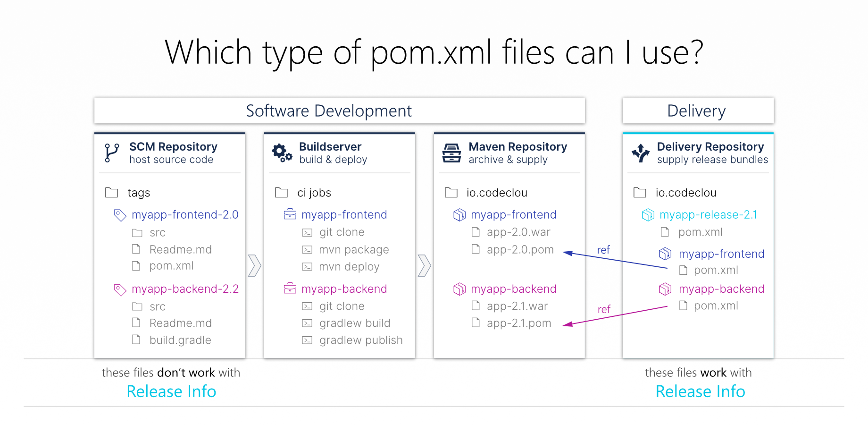
Task: Select the myapp-frontend-2.0 tag entry
Action: 185,215
